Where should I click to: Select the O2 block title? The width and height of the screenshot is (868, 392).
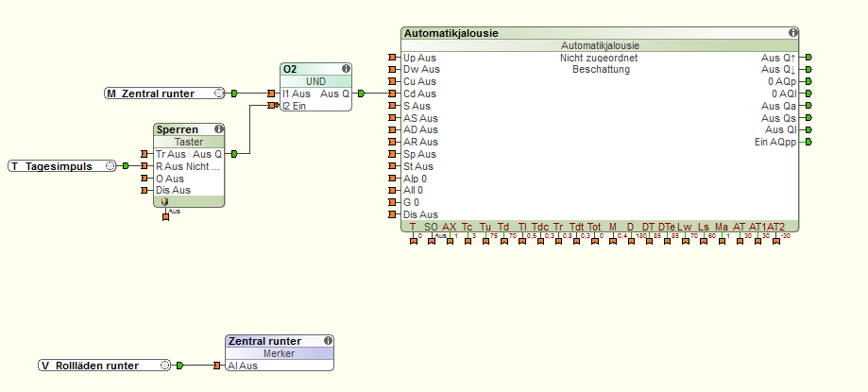point(290,69)
